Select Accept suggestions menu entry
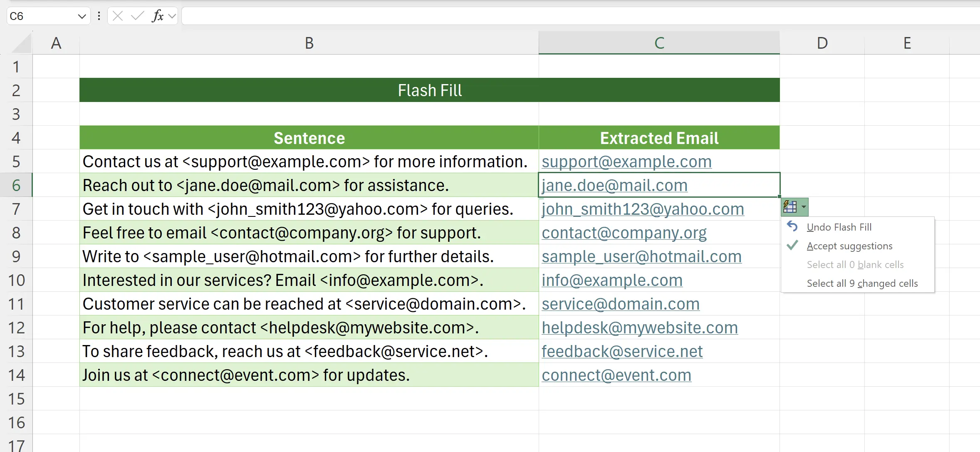The image size is (980, 452). click(x=849, y=246)
